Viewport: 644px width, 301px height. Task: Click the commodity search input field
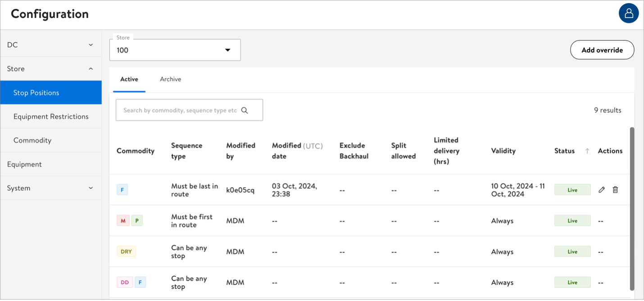coord(180,110)
